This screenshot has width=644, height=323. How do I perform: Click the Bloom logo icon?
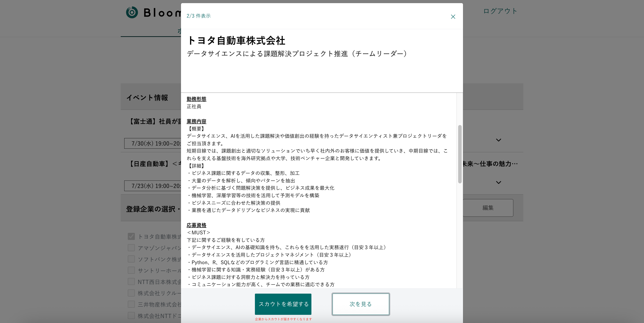132,12
